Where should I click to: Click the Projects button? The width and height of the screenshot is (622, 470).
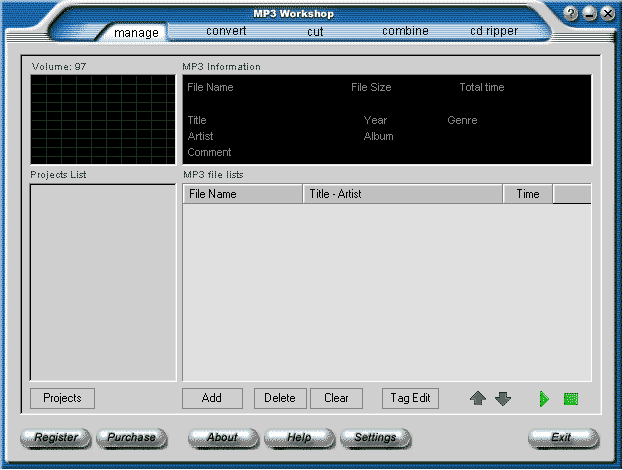point(62,398)
